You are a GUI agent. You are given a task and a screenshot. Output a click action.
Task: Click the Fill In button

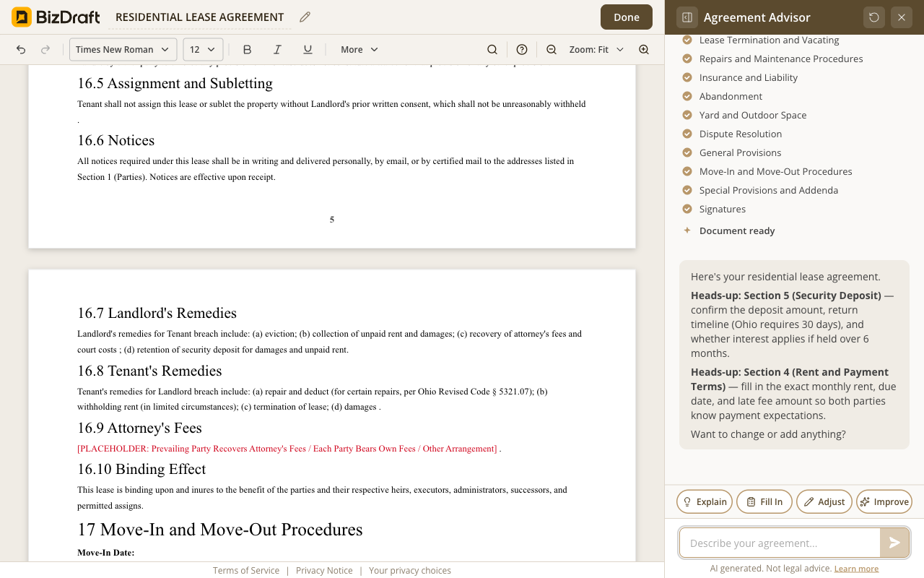coord(764,501)
